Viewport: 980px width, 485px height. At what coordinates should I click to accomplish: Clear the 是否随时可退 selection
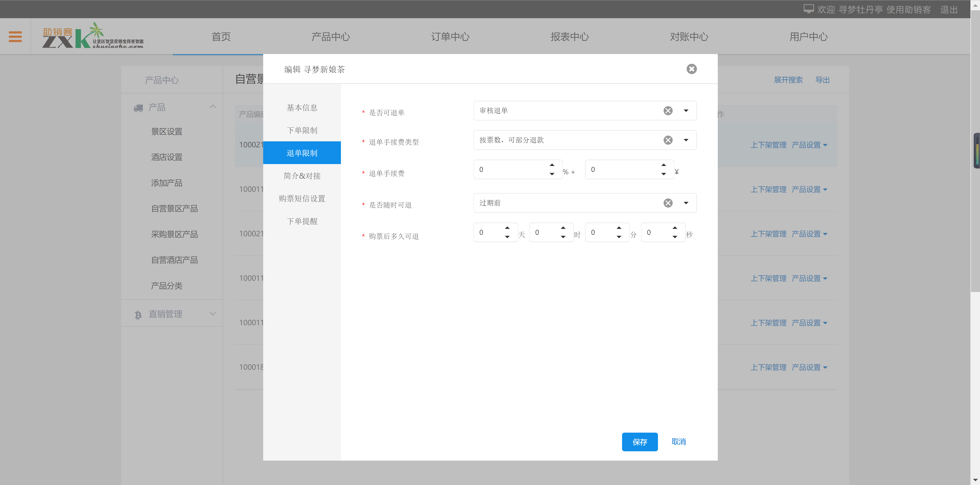668,203
